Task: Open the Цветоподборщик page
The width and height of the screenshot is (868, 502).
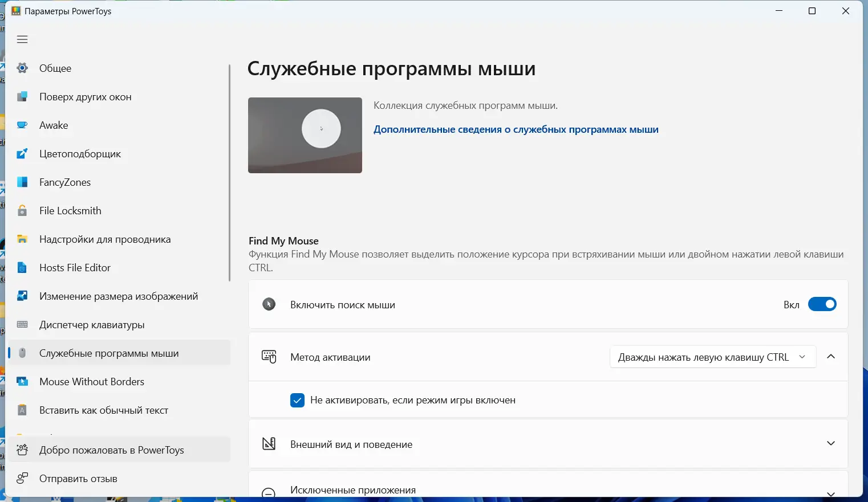Action: point(119,154)
